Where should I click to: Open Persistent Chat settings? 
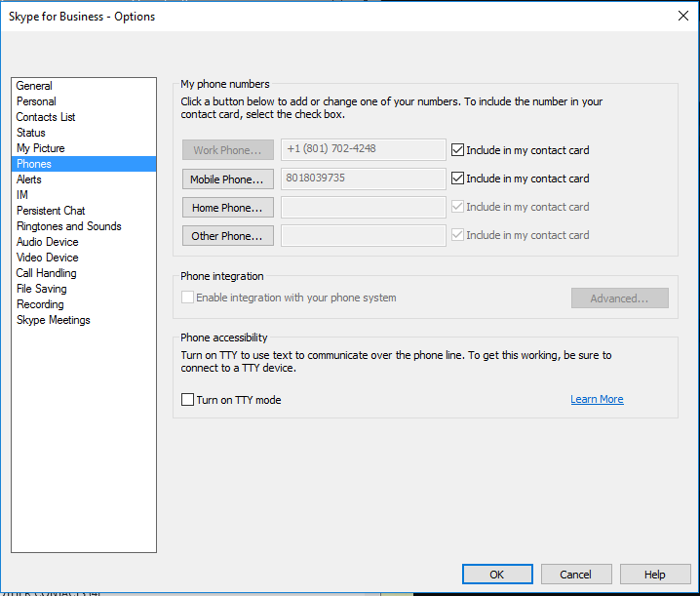(51, 211)
